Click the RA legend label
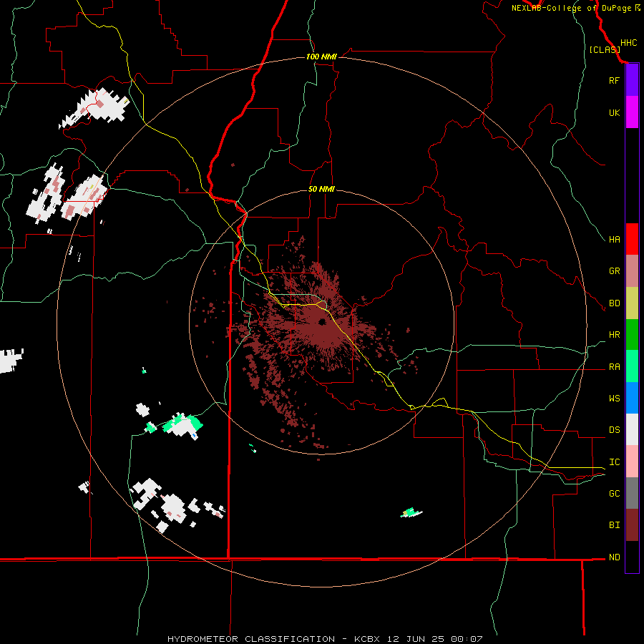Image resolution: width=644 pixels, height=644 pixels. pos(614,367)
